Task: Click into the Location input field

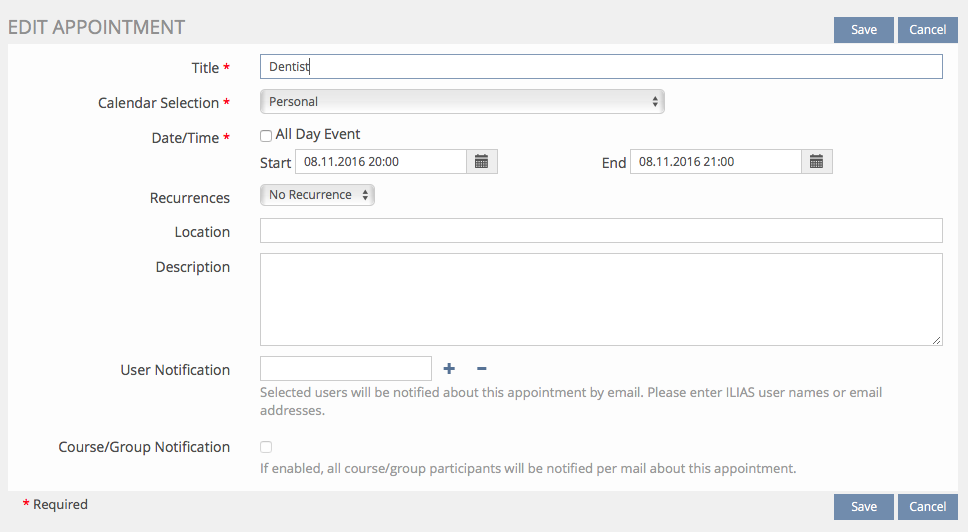Action: (x=600, y=231)
